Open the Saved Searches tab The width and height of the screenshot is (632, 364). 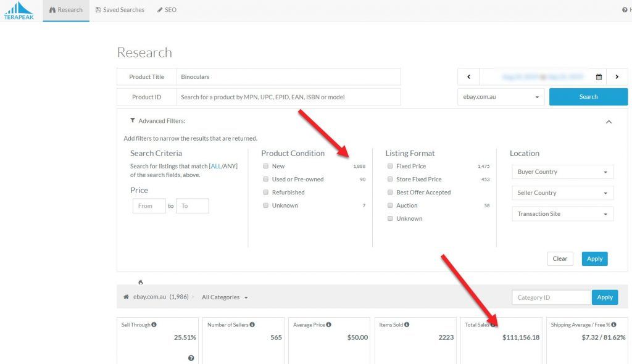pyautogui.click(x=120, y=10)
